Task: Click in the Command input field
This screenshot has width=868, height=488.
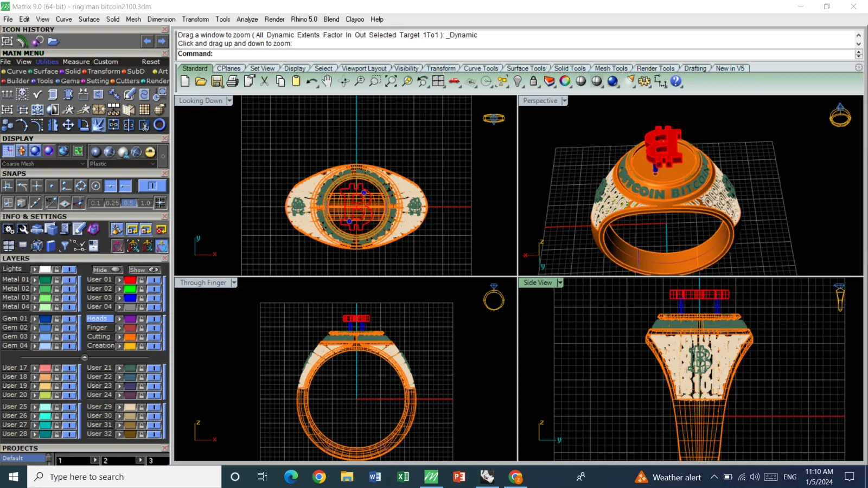Action: [515, 54]
